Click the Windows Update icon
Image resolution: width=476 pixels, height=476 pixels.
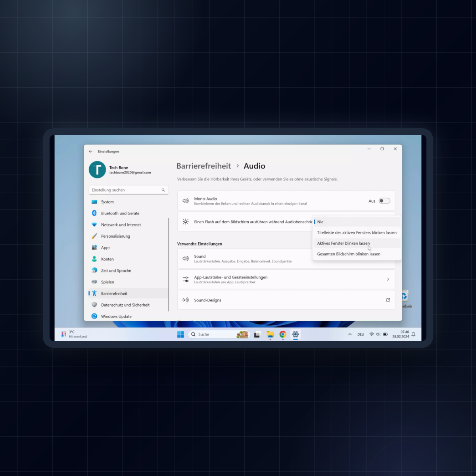tap(94, 316)
